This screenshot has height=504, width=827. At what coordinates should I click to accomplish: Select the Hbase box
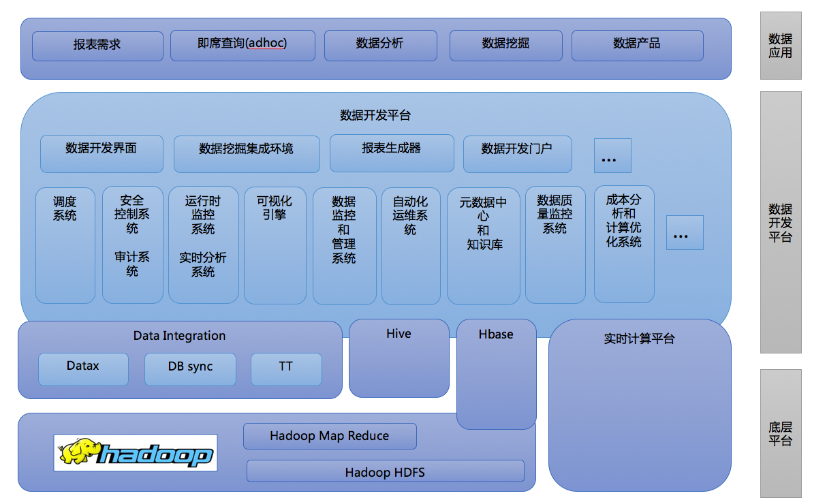tap(496, 375)
